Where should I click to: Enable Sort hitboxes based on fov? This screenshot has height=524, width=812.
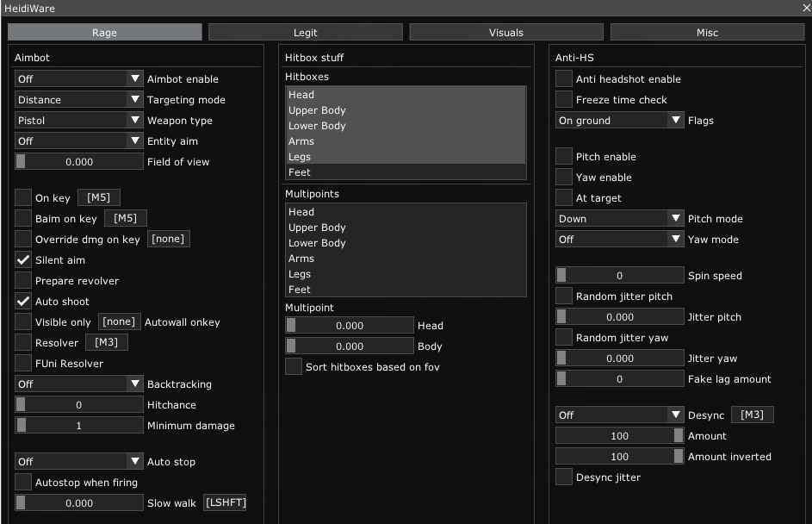[x=294, y=366]
